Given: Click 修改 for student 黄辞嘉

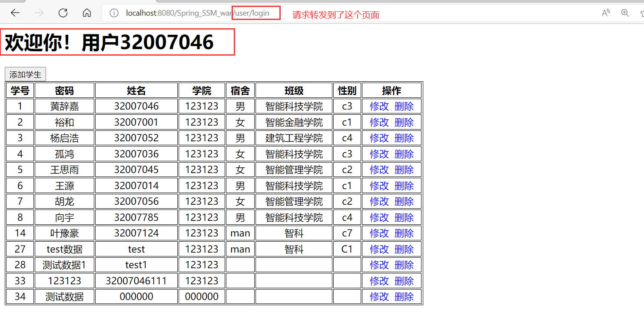Looking at the screenshot, I should [x=379, y=107].
